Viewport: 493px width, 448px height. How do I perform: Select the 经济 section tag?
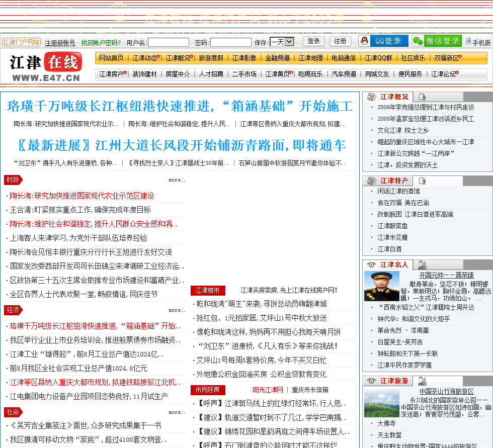tap(13, 310)
